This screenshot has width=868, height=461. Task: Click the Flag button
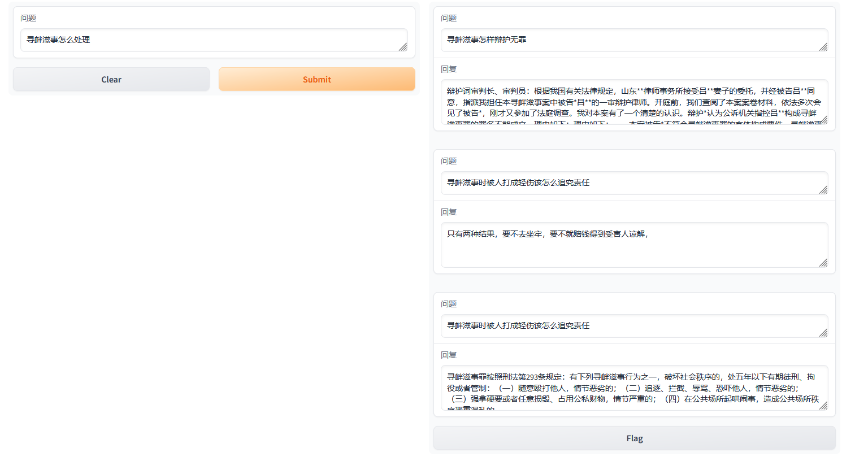tap(635, 438)
